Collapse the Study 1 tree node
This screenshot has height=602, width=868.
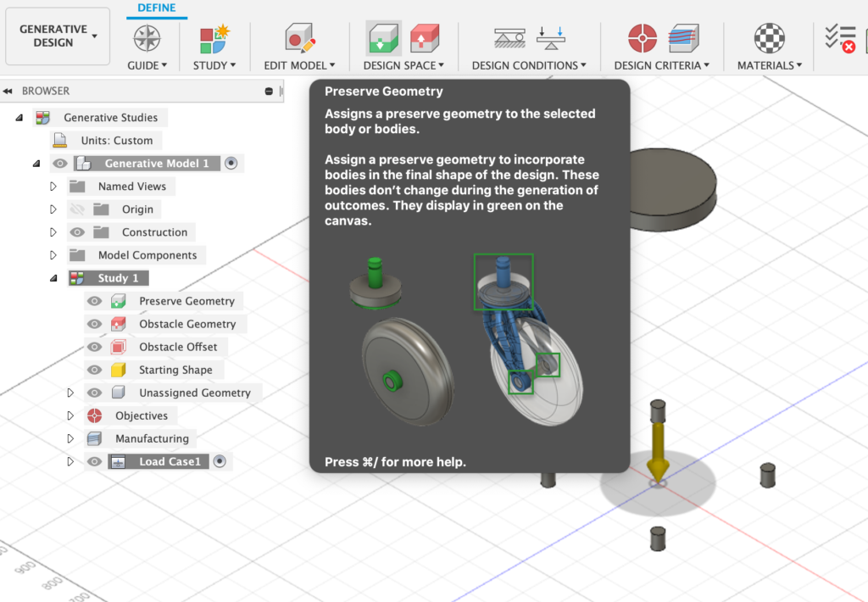tap(53, 278)
